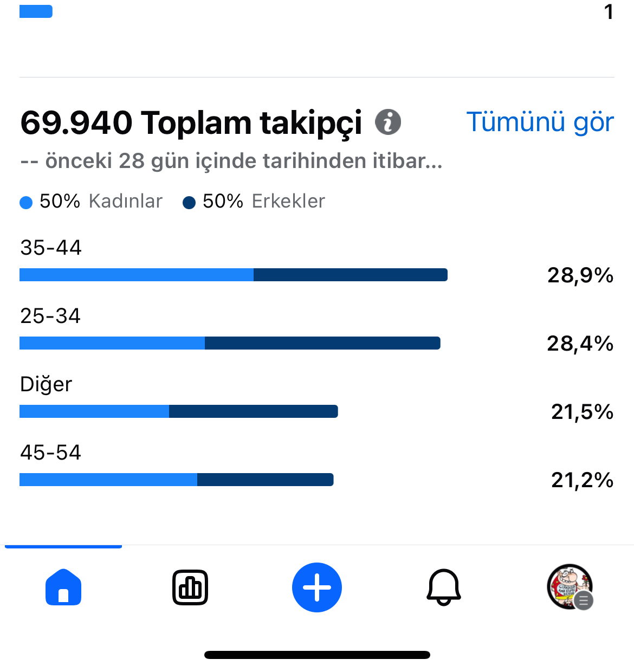
Task: Open the Insights bar chart icon
Action: point(190,587)
